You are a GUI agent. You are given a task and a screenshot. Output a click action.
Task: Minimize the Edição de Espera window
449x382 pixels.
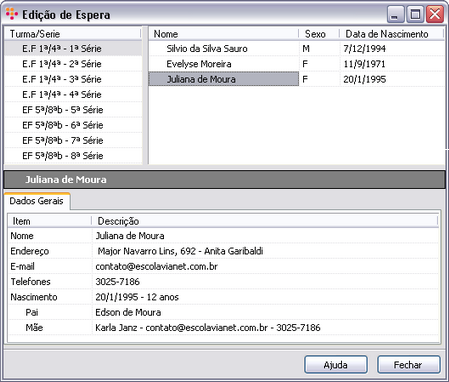click(x=396, y=14)
